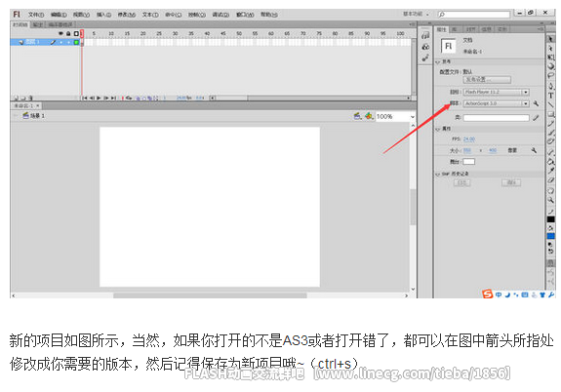Screen dimensions: 561x392
Task: Select the 3D Rotation tool
Action: point(550,66)
